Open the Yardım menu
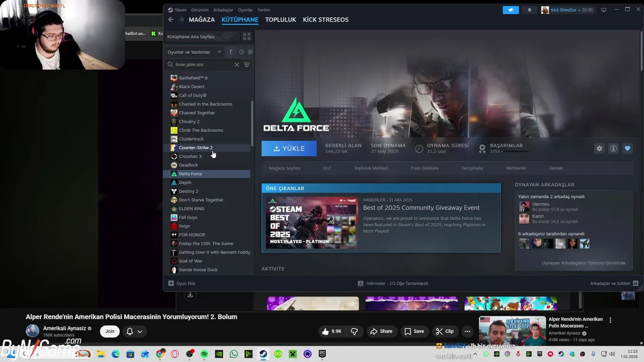The height and width of the screenshot is (362, 644). tap(264, 10)
